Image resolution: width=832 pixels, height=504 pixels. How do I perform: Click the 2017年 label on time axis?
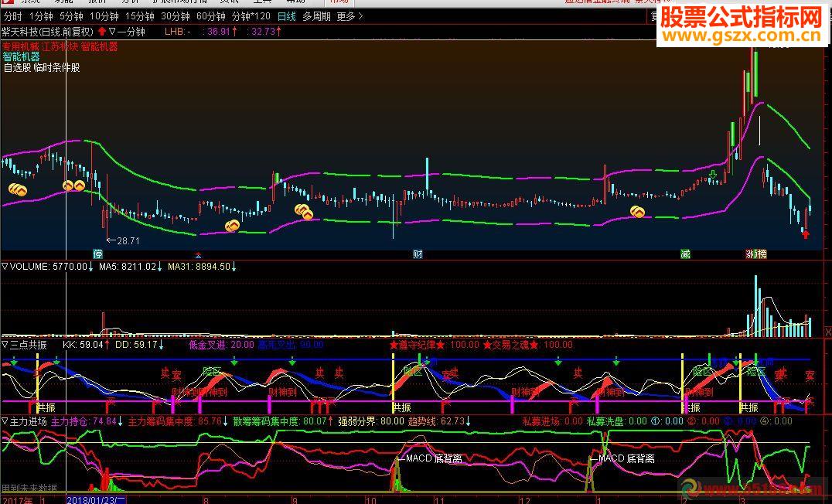18,500
